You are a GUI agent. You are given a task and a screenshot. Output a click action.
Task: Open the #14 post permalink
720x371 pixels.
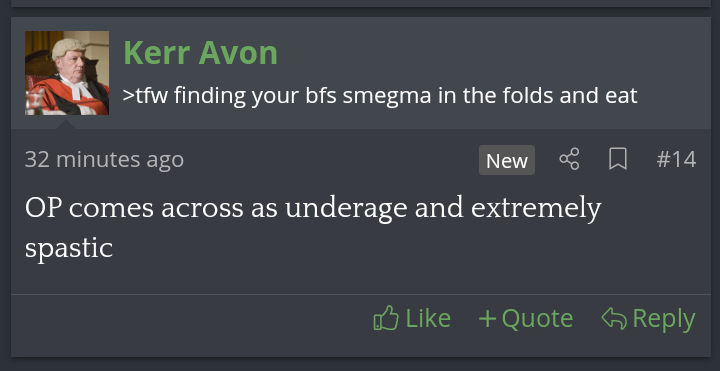(676, 160)
